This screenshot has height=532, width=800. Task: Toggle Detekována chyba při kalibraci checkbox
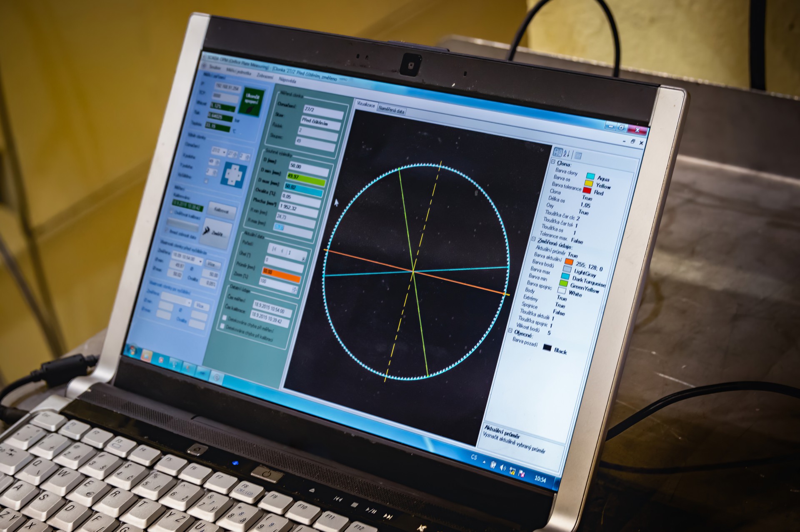click(222, 326)
